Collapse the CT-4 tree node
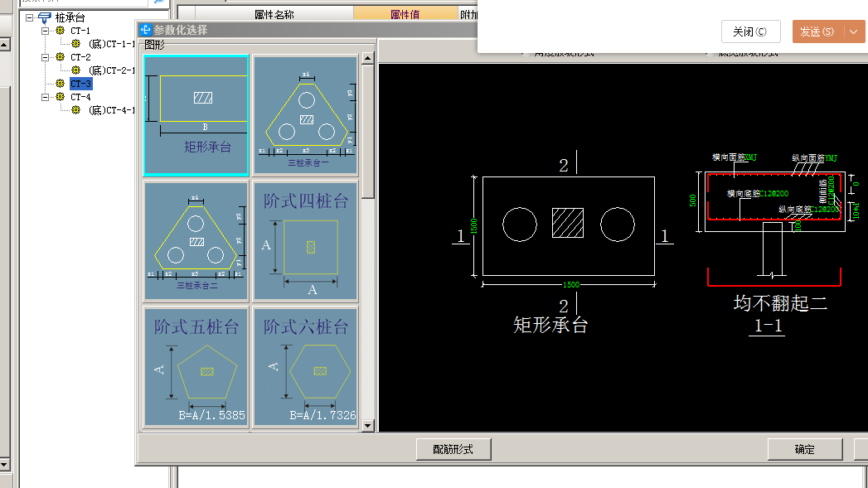Screen dimensions: 868x488 46,97
